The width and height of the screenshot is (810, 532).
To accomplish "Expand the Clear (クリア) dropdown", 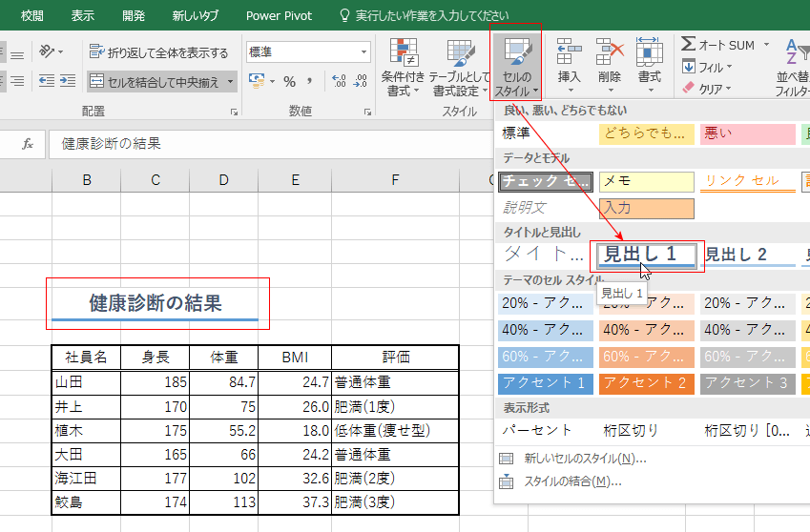I will point(708,89).
